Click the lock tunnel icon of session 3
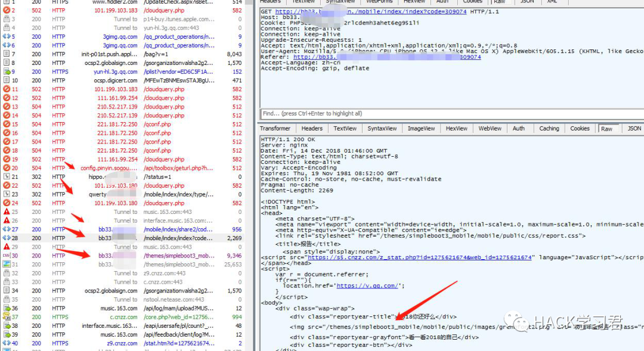Viewport: 644px width, 351px height. click(x=7, y=19)
